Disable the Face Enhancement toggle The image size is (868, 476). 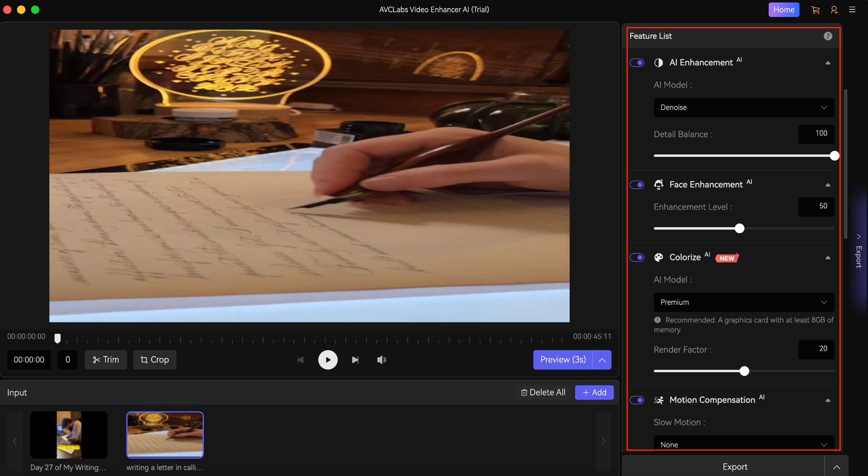637,185
